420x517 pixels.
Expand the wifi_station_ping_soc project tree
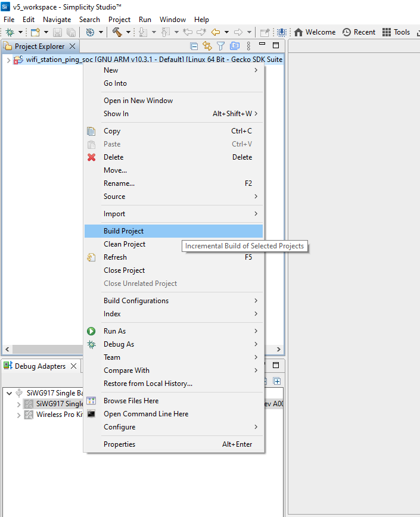click(8, 60)
